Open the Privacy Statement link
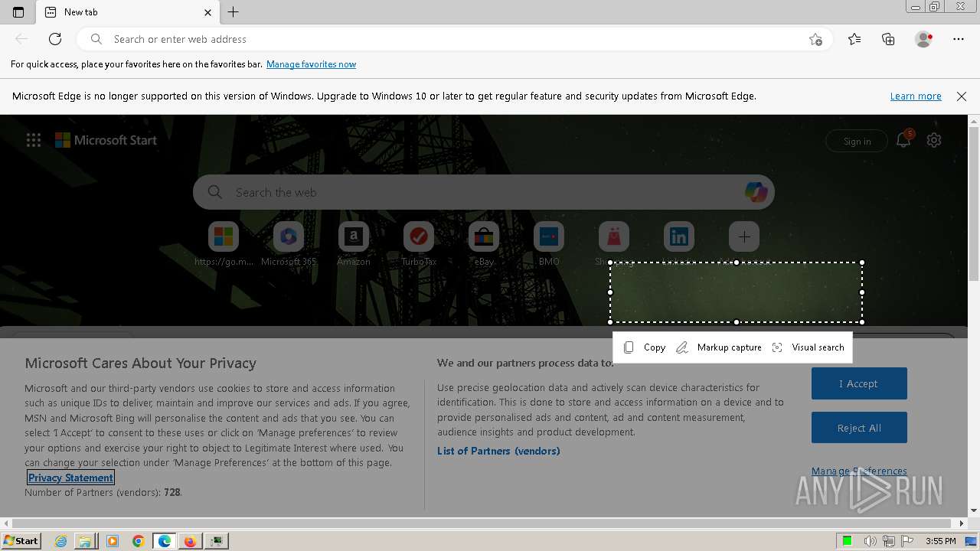Viewport: 980px width, 551px height. (x=70, y=478)
